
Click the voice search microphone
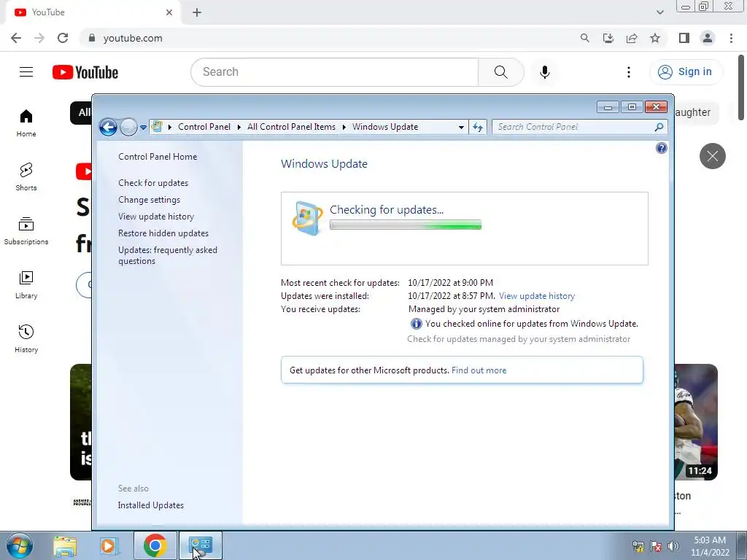click(x=544, y=72)
